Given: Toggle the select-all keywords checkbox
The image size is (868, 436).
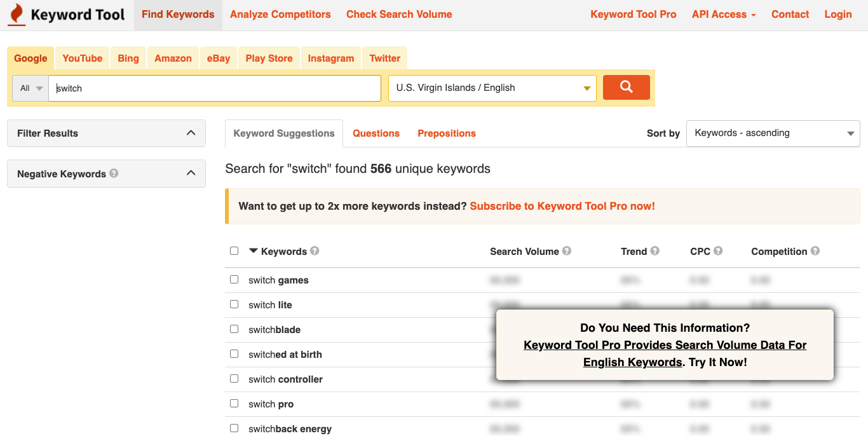Looking at the screenshot, I should 234,251.
